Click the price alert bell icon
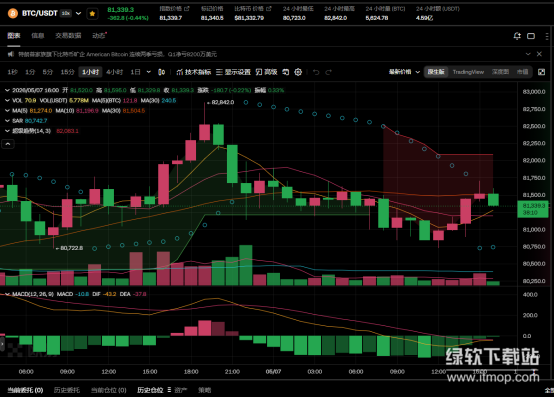 tap(517, 36)
